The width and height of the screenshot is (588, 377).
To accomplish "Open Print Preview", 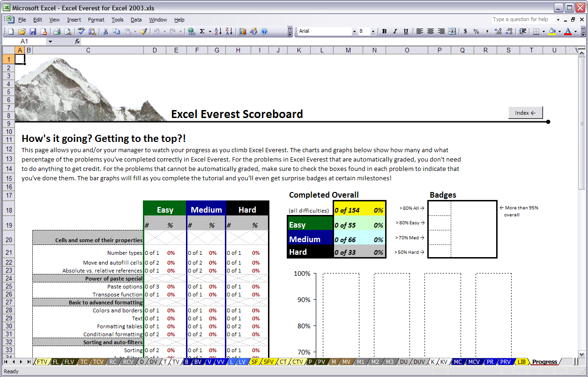I will 68,31.
